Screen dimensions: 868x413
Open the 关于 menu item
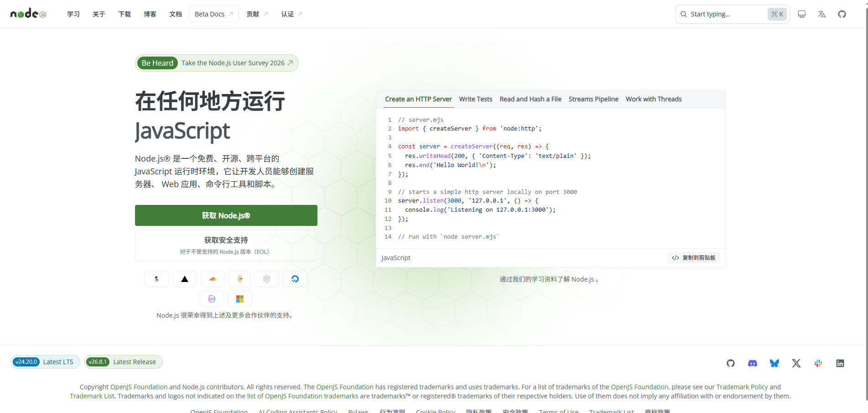(x=99, y=14)
